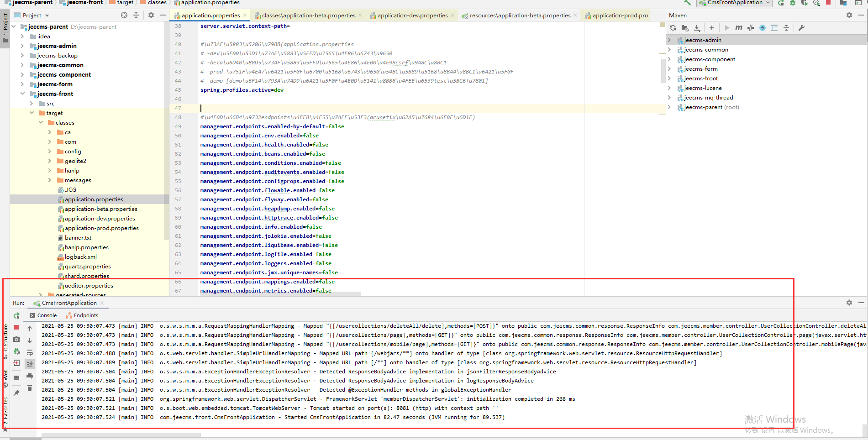Reimport all Maven projects using refresh icon
Screen dimensions: 868x440
tap(673, 28)
